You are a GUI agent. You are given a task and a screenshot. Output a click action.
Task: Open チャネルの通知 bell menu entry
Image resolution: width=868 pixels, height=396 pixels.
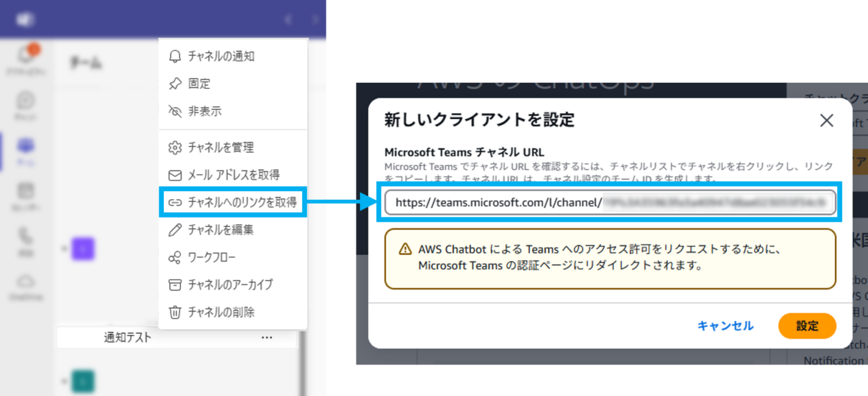point(233,56)
